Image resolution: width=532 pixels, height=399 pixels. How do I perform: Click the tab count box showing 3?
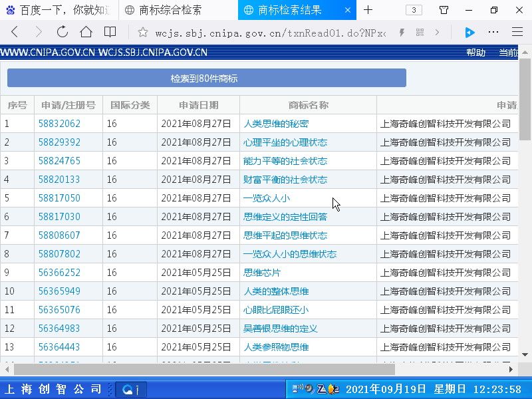pos(413,10)
